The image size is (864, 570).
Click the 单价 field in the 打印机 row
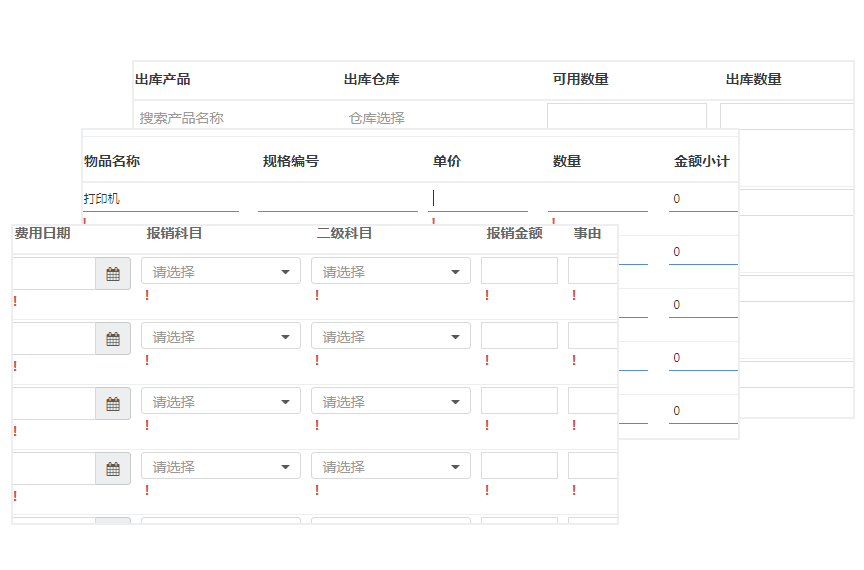(x=478, y=198)
